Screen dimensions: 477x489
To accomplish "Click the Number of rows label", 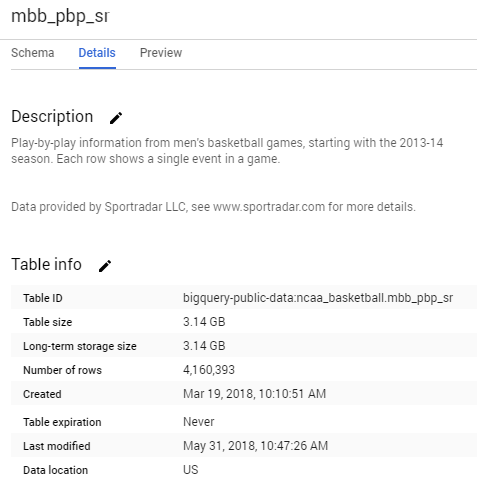I will pos(62,370).
